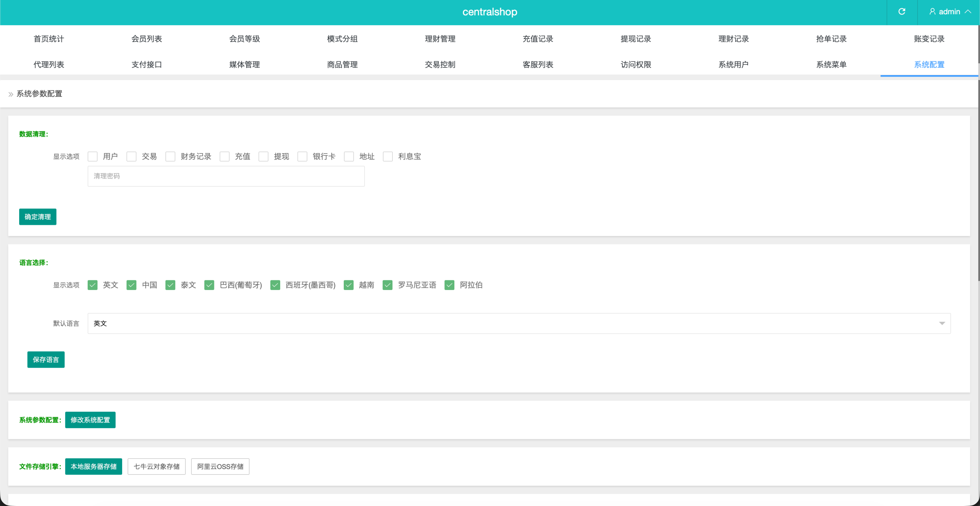Open the 会员列表 menu tab
The image size is (980, 506).
[147, 39]
